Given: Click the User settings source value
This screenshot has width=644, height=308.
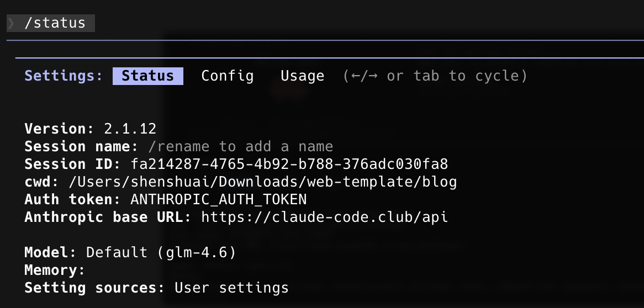Looking at the screenshot, I should (231, 288).
